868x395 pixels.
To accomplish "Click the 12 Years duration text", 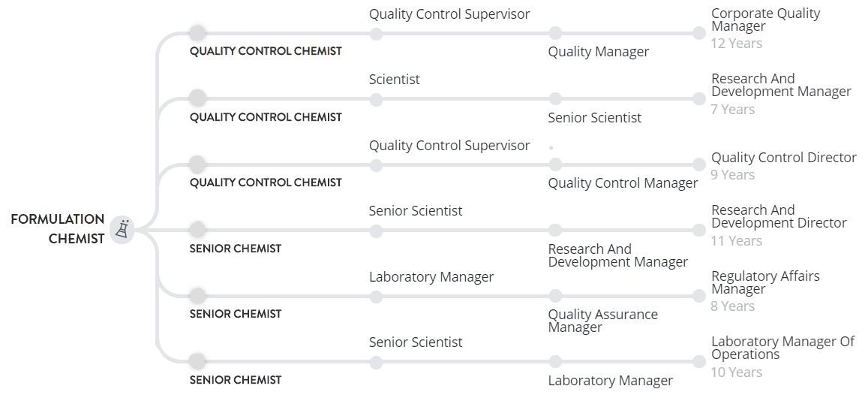I will pyautogui.click(x=736, y=44).
